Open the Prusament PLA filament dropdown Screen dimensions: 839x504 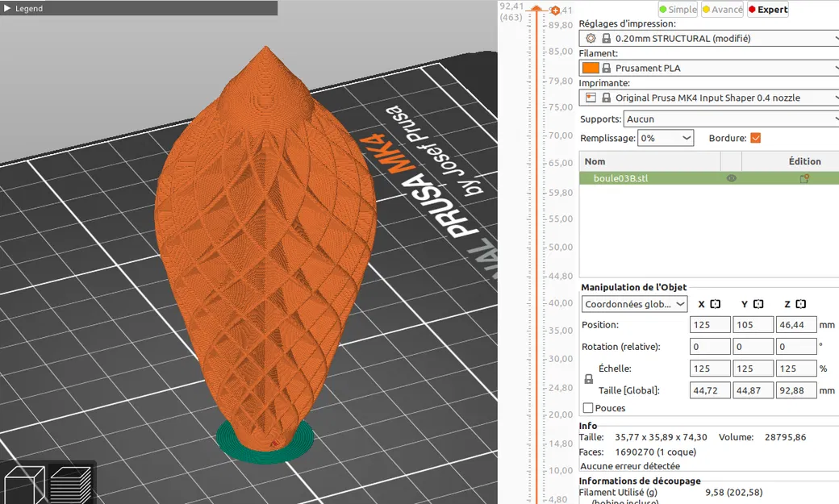709,68
